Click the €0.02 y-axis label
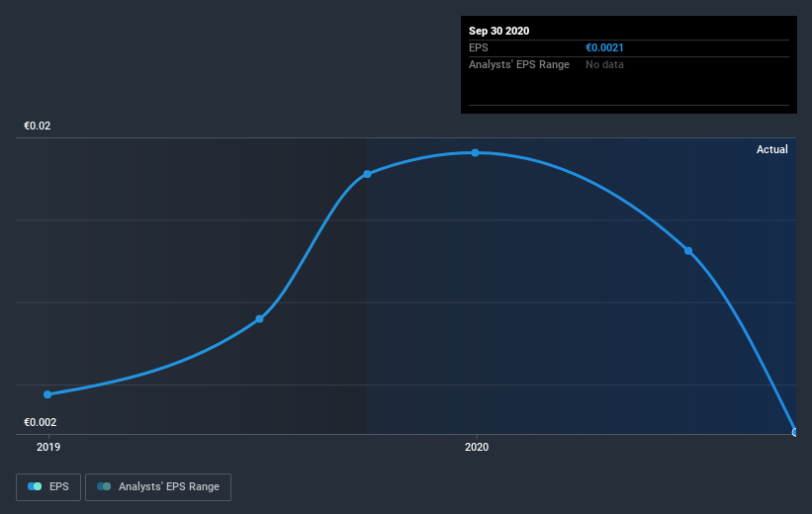 click(38, 126)
